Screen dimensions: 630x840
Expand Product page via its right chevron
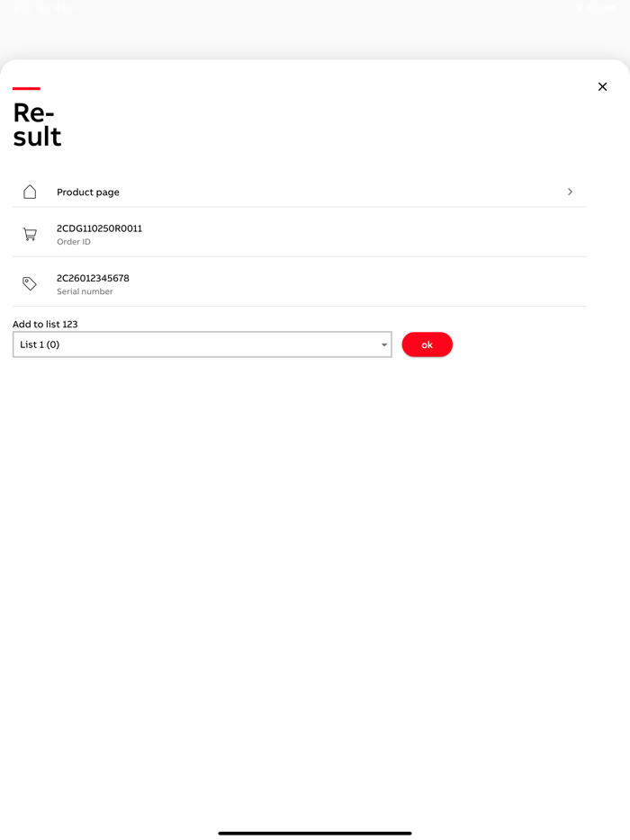pyautogui.click(x=570, y=192)
